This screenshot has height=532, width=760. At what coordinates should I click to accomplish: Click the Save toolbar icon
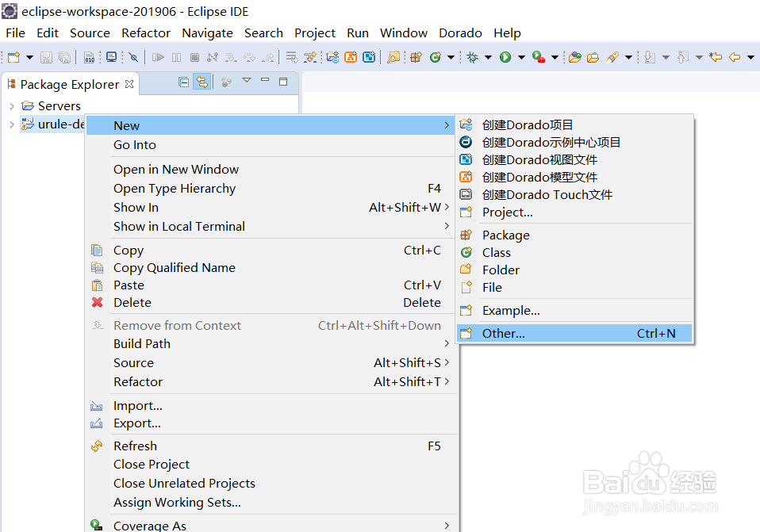46,57
